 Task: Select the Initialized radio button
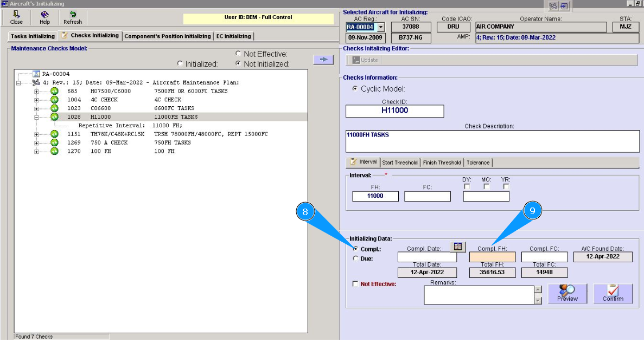(x=180, y=64)
